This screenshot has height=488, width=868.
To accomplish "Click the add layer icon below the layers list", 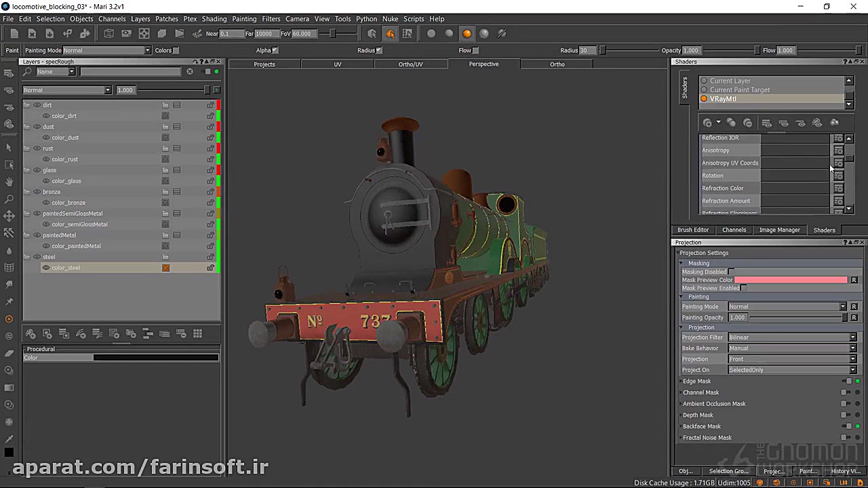I will [x=31, y=333].
